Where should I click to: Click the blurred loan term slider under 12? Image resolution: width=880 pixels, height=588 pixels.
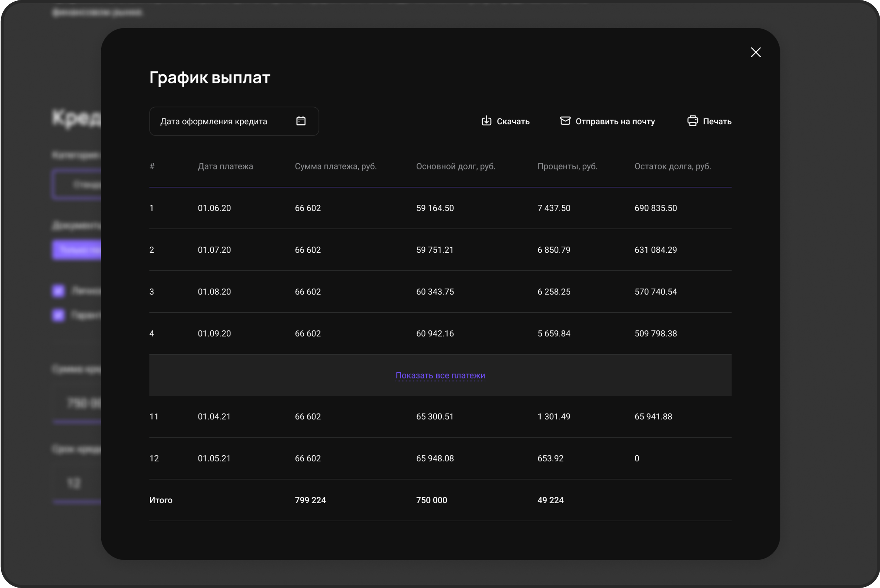(x=77, y=502)
